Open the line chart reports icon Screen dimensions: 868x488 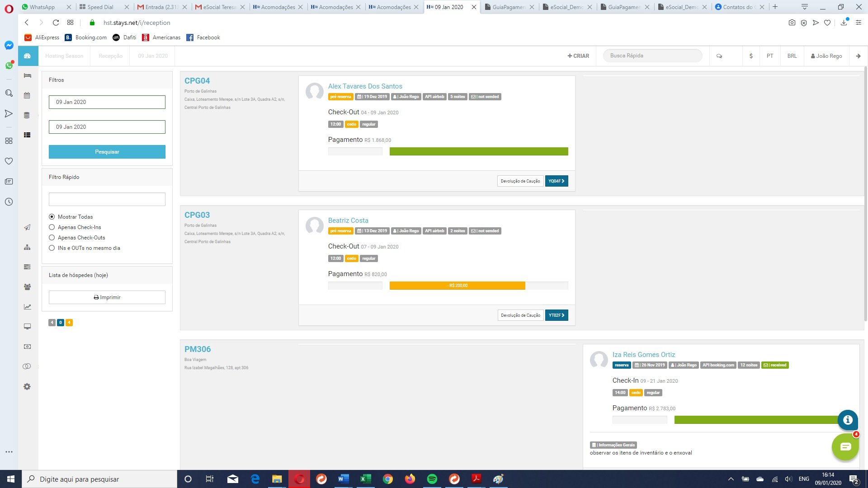click(x=27, y=307)
